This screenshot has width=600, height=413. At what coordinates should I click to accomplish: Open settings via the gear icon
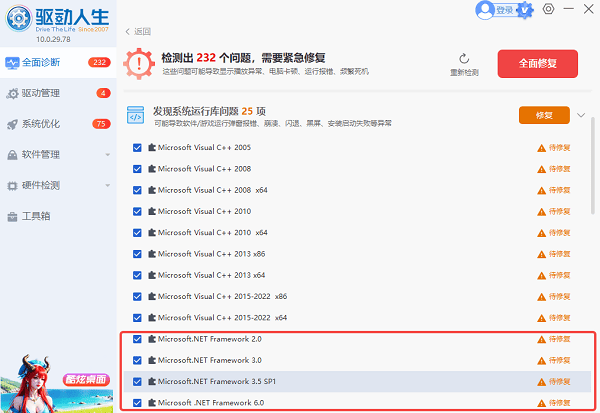(x=549, y=9)
